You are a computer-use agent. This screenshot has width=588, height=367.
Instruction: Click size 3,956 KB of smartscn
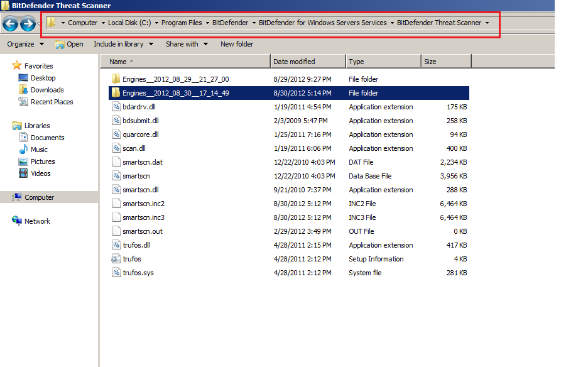coord(454,175)
